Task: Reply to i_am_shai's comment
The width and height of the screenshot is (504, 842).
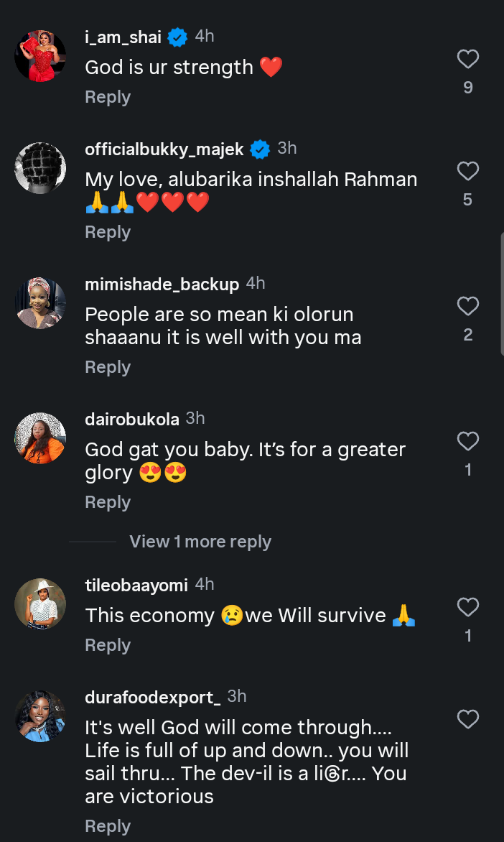Action: pyautogui.click(x=108, y=97)
